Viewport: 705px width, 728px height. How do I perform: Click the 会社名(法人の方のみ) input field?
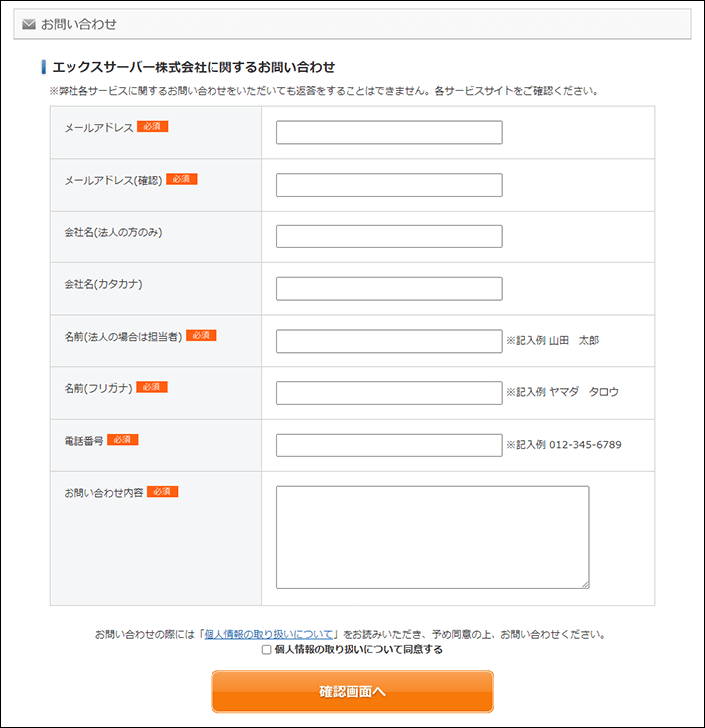389,236
